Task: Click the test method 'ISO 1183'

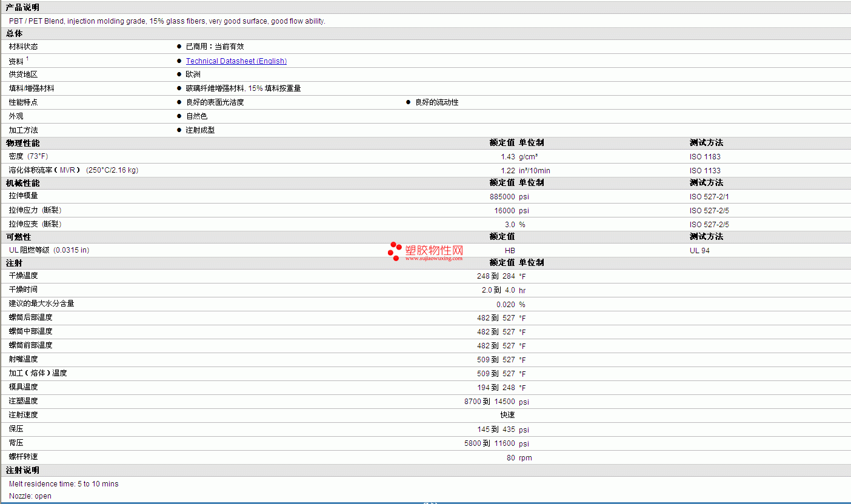Action: pos(705,157)
